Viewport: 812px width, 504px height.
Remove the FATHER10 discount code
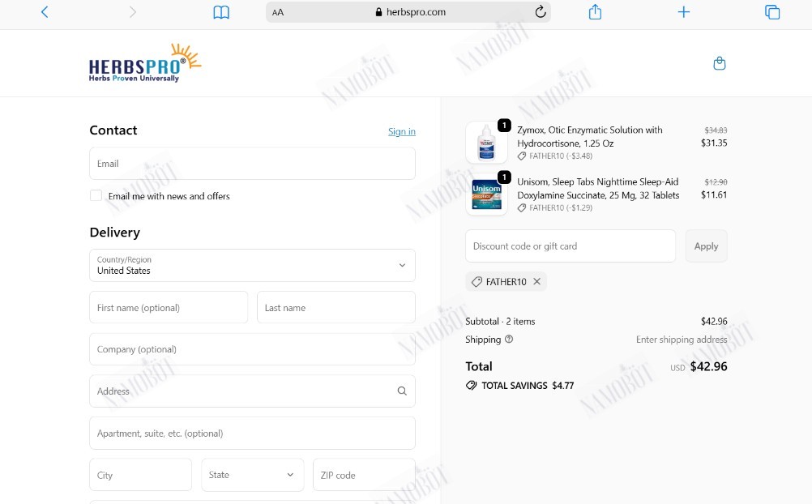[537, 281]
